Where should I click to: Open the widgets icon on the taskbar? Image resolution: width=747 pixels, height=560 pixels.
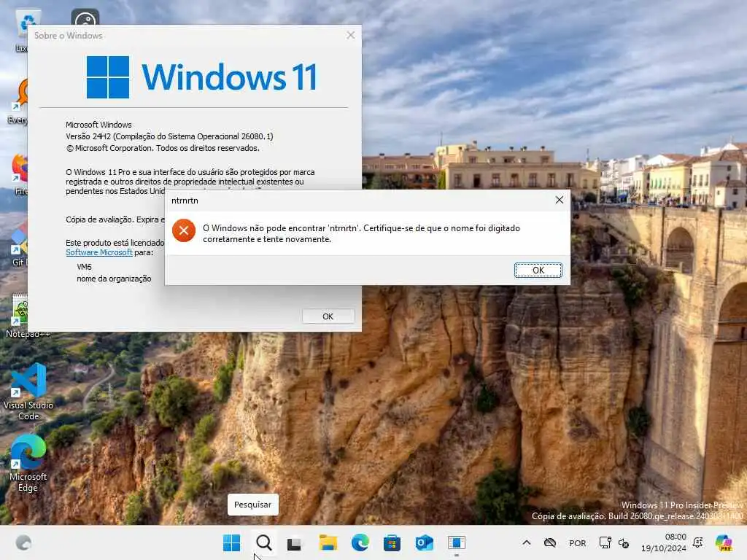coord(24,542)
